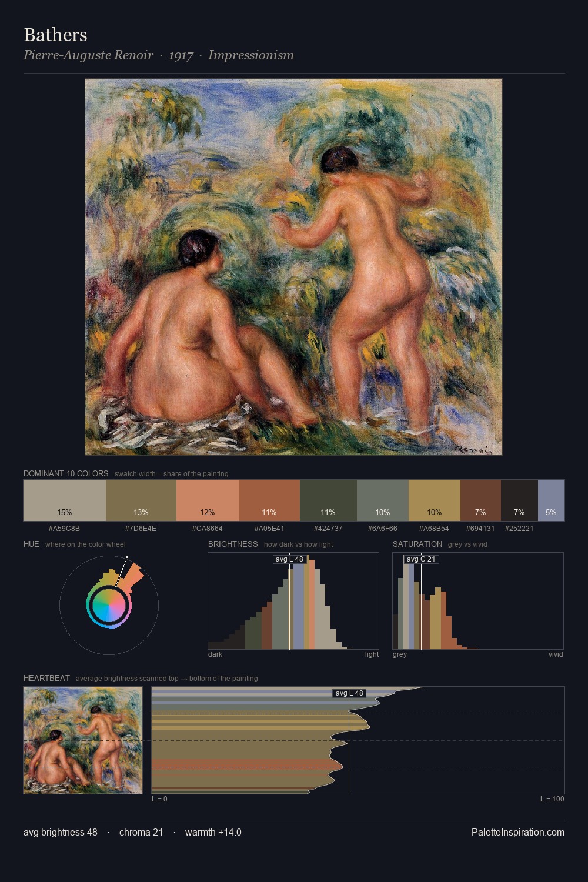Image resolution: width=588 pixels, height=882 pixels.
Task: Click the hex code text #694131
Action: 480,529
